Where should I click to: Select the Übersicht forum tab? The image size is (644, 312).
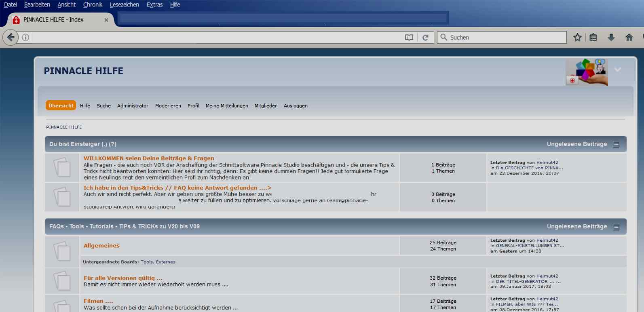[x=61, y=105]
